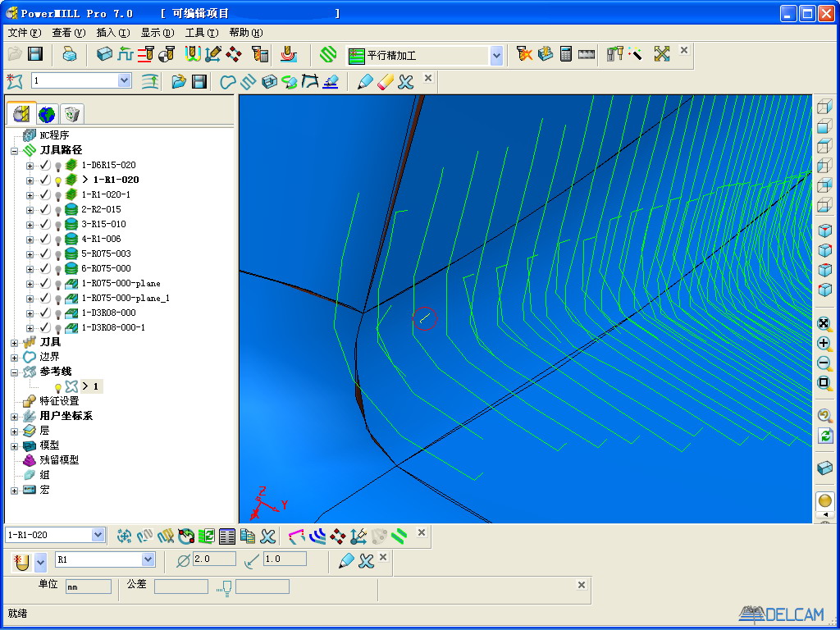Viewport: 840px width, 630px height.
Task: Click the Print icon in main toolbar
Action: (69, 54)
